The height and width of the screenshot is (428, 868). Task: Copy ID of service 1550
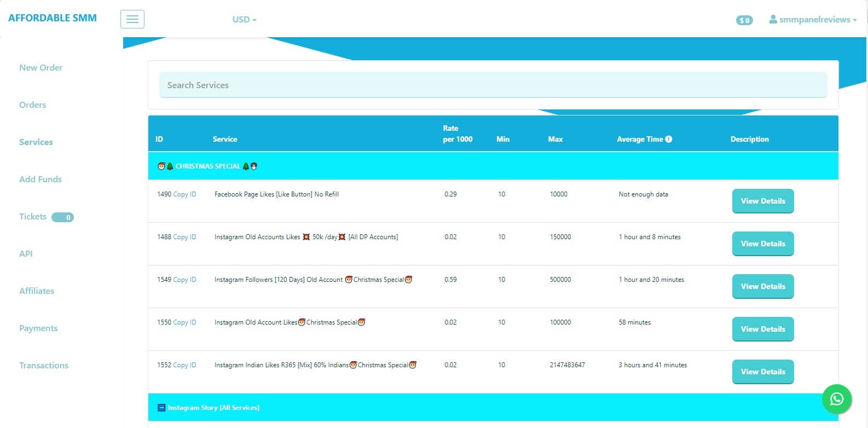pos(184,322)
